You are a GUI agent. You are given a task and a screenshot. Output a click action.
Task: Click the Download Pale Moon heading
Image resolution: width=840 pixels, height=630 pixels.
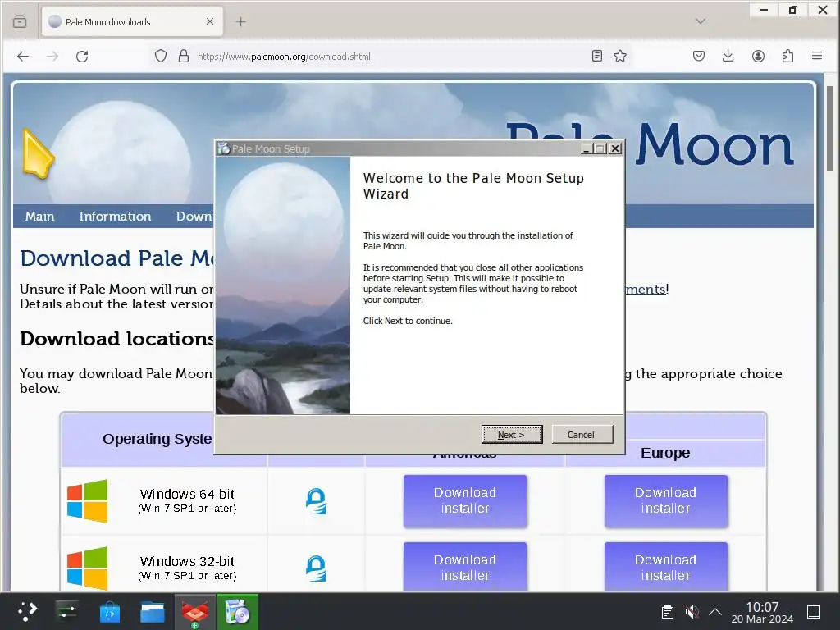coord(118,258)
